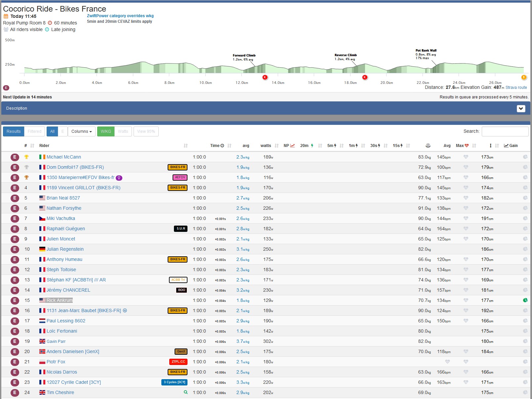Click the gold trophy beside Michael McCann
532x399 pixels.
26,157
